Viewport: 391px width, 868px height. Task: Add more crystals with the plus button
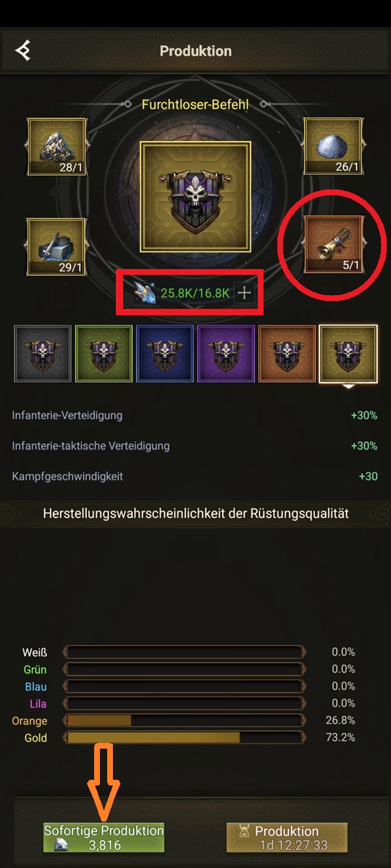[x=244, y=293]
